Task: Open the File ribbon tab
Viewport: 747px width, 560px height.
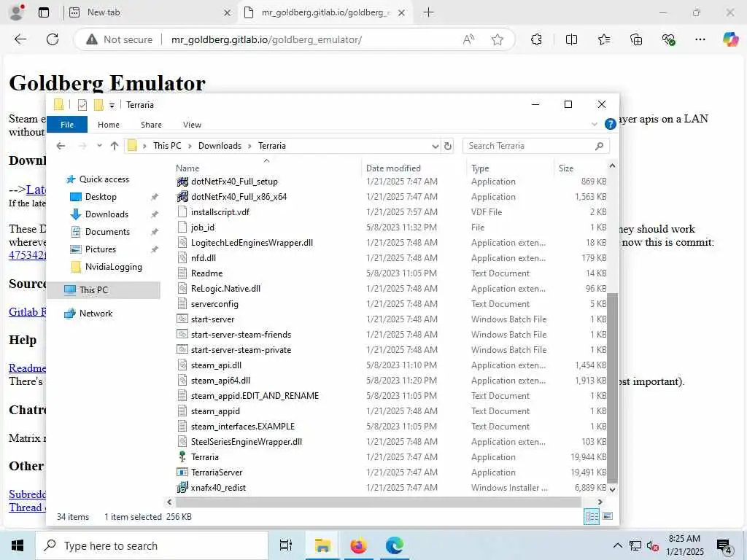Action: tap(67, 125)
